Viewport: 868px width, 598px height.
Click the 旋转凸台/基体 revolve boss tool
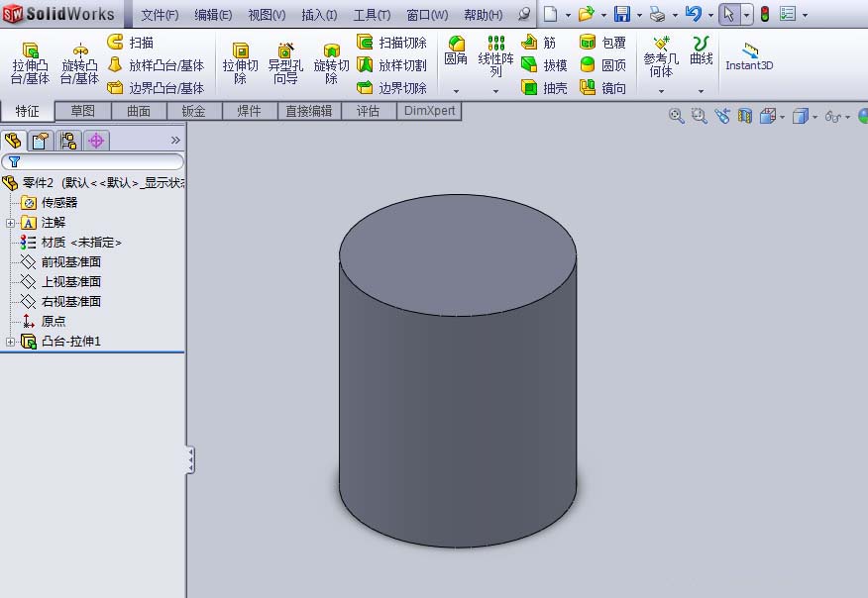[x=79, y=63]
